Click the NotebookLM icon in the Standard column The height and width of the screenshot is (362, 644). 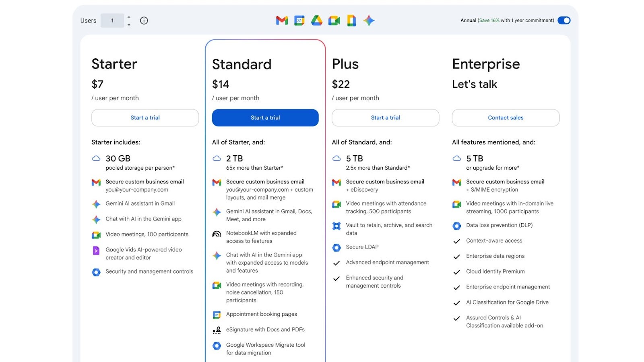point(217,234)
